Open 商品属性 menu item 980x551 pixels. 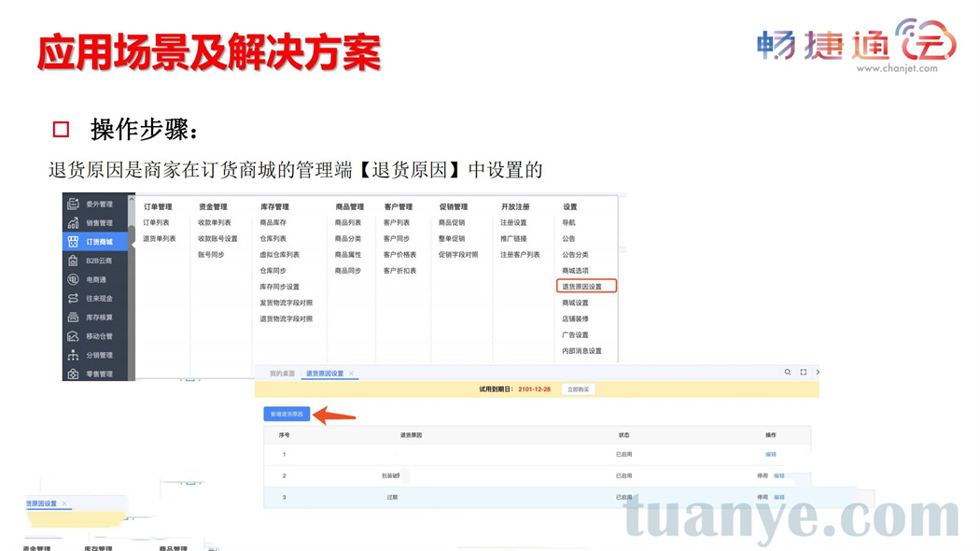(x=348, y=255)
